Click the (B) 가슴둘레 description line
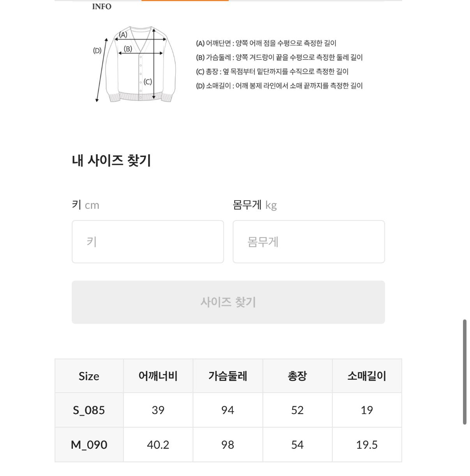470x476 pixels. coord(279,58)
